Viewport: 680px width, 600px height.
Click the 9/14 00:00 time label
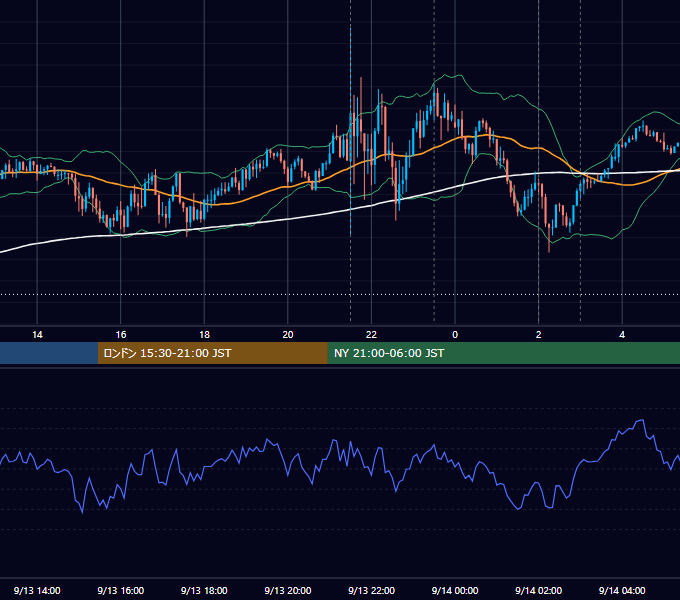455,590
